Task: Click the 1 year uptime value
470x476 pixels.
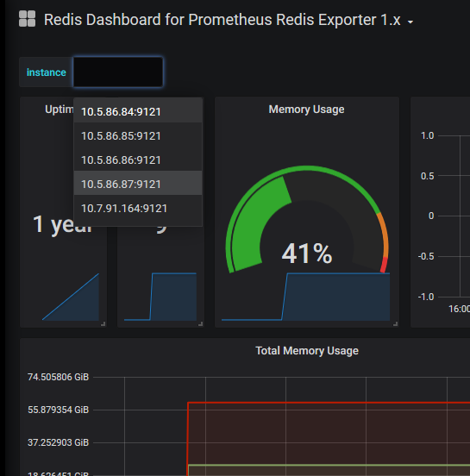Action: pyautogui.click(x=62, y=225)
